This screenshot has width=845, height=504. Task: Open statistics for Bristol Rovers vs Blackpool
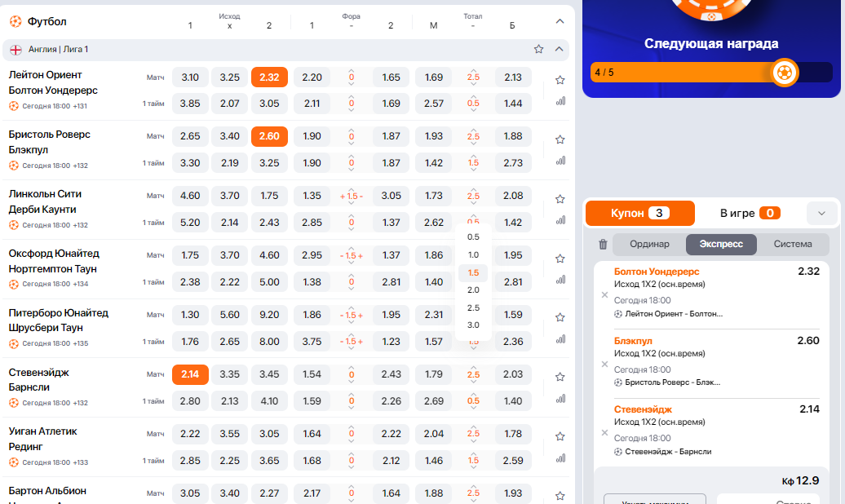click(560, 160)
